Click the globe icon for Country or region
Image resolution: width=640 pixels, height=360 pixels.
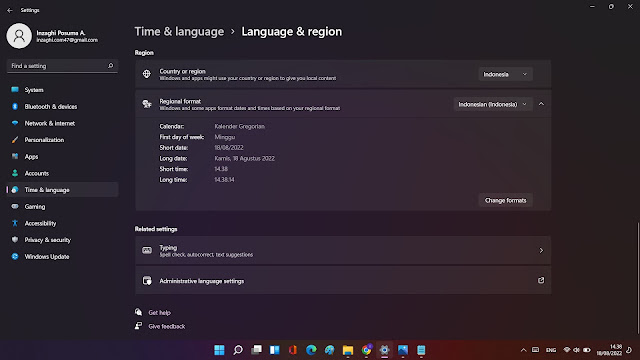coord(147,74)
